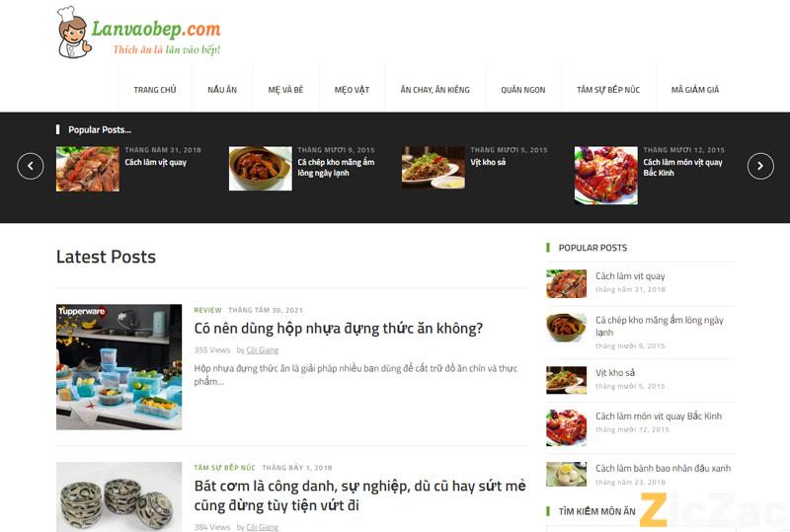Select the MẸO VẶT menu
This screenshot has width=790, height=532.
[x=352, y=90]
